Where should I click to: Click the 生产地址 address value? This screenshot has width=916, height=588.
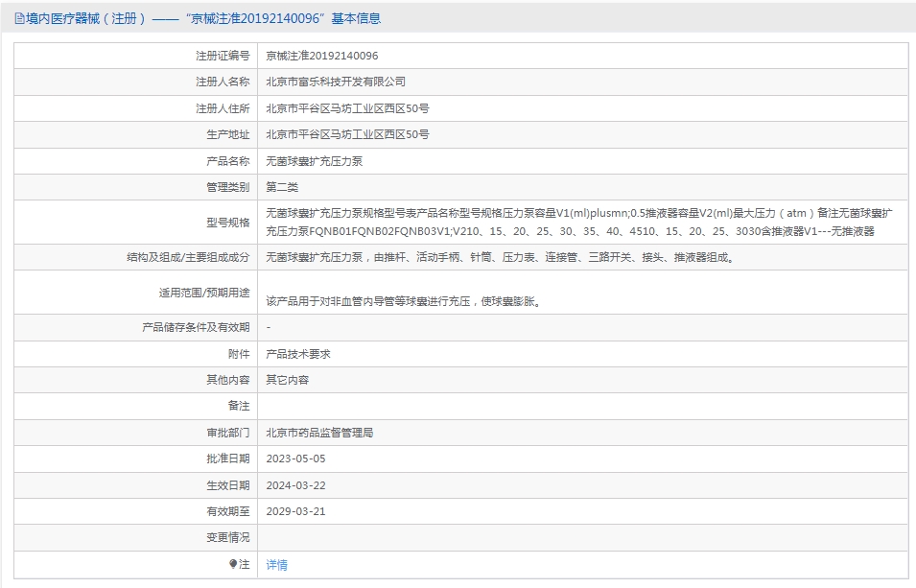pos(347,134)
